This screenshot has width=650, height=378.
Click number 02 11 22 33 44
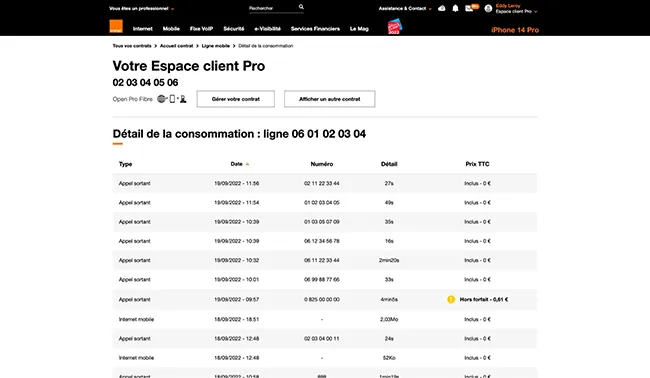pos(322,183)
